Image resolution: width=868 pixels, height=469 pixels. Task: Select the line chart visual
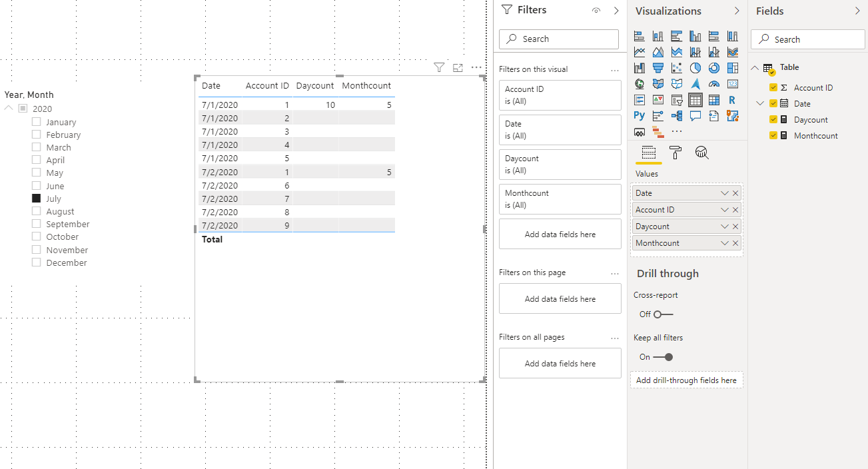(x=640, y=52)
